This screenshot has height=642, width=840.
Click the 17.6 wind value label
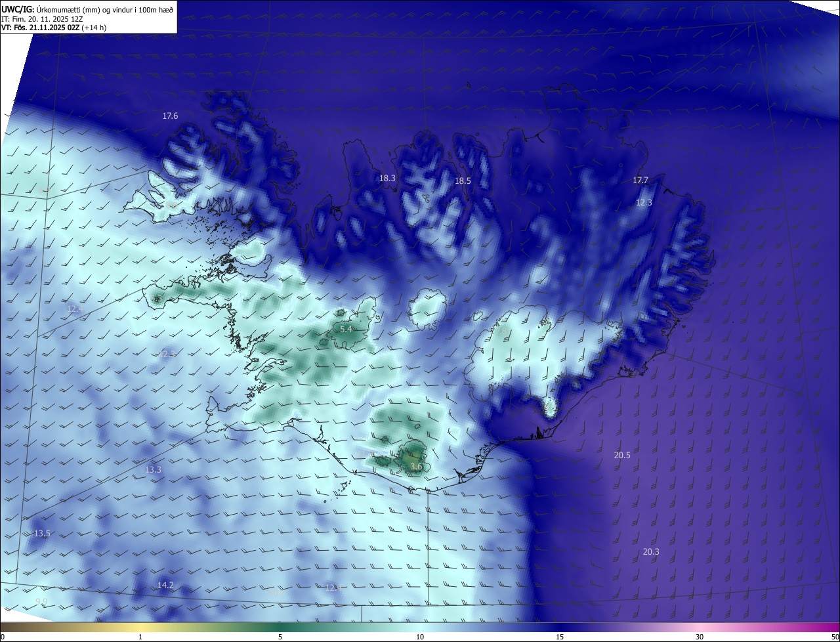170,116
